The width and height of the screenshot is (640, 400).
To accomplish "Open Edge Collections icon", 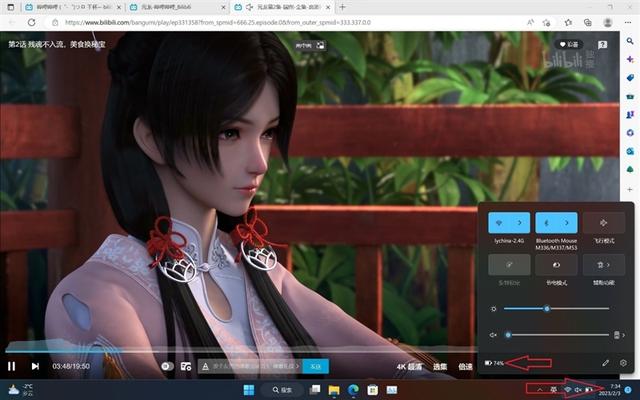I will pos(588,22).
